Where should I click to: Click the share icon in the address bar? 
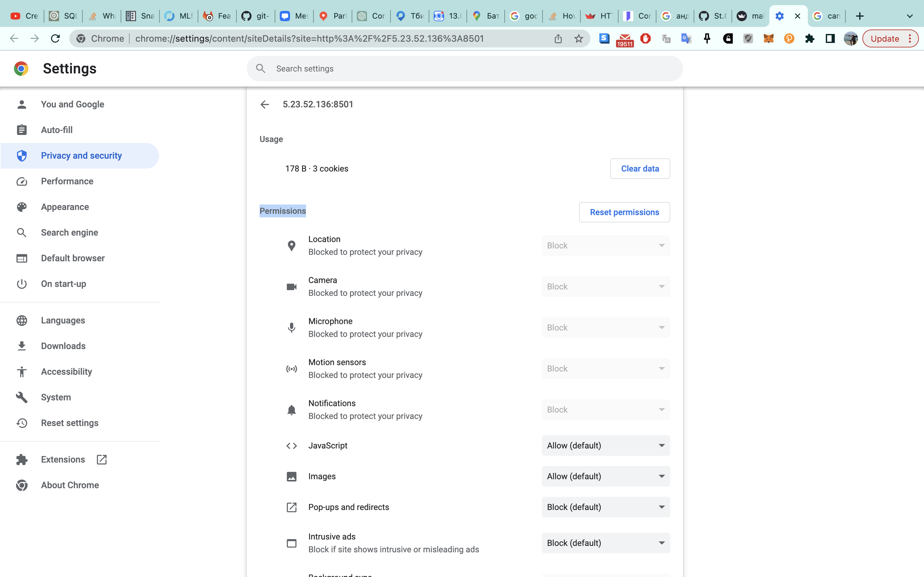558,38
